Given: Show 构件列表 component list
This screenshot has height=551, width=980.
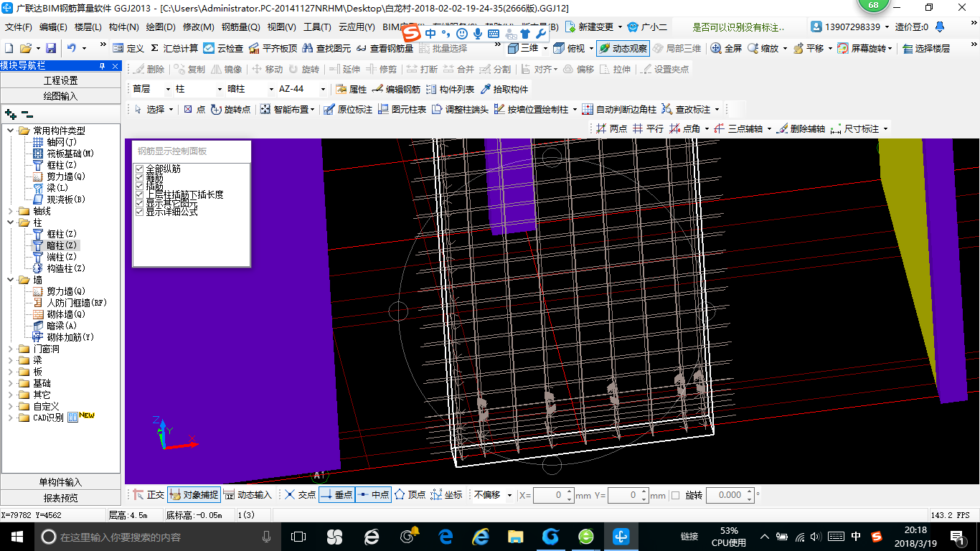Looking at the screenshot, I should (x=450, y=89).
